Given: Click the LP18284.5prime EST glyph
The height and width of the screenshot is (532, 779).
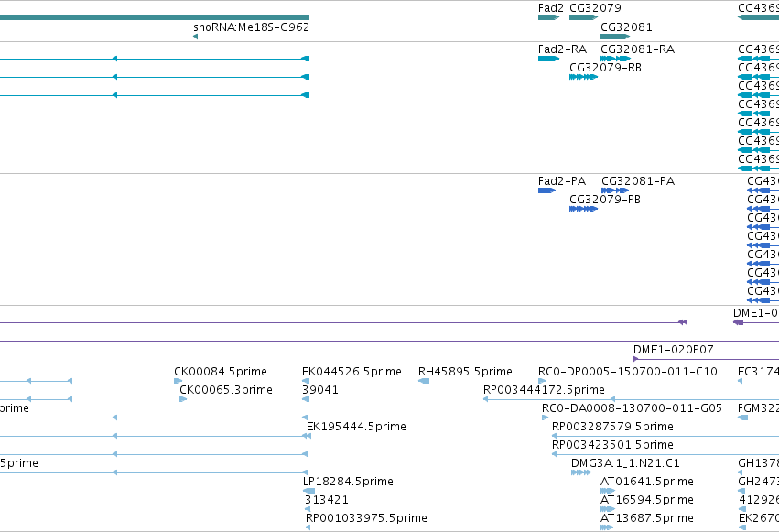Looking at the screenshot, I should coord(308,491).
